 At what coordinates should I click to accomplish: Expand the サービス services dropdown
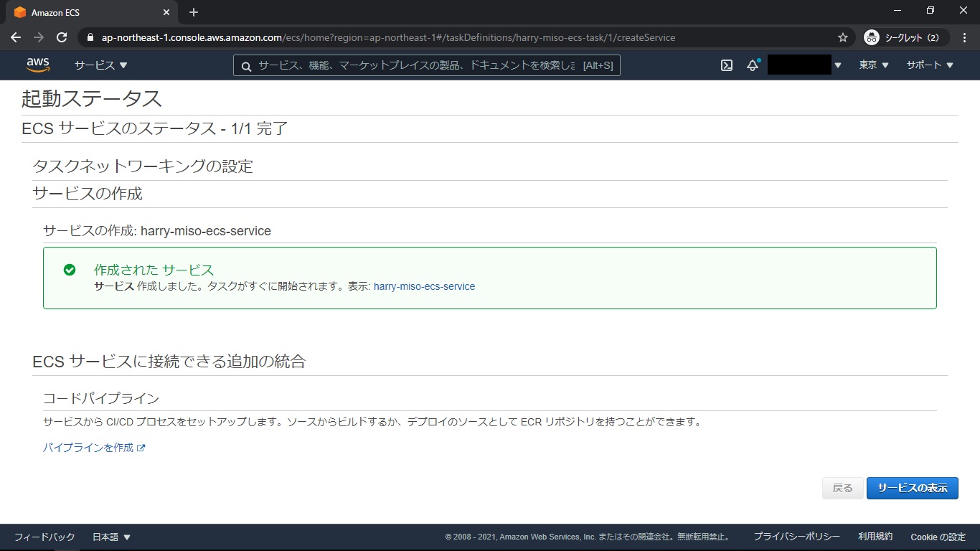click(x=100, y=65)
